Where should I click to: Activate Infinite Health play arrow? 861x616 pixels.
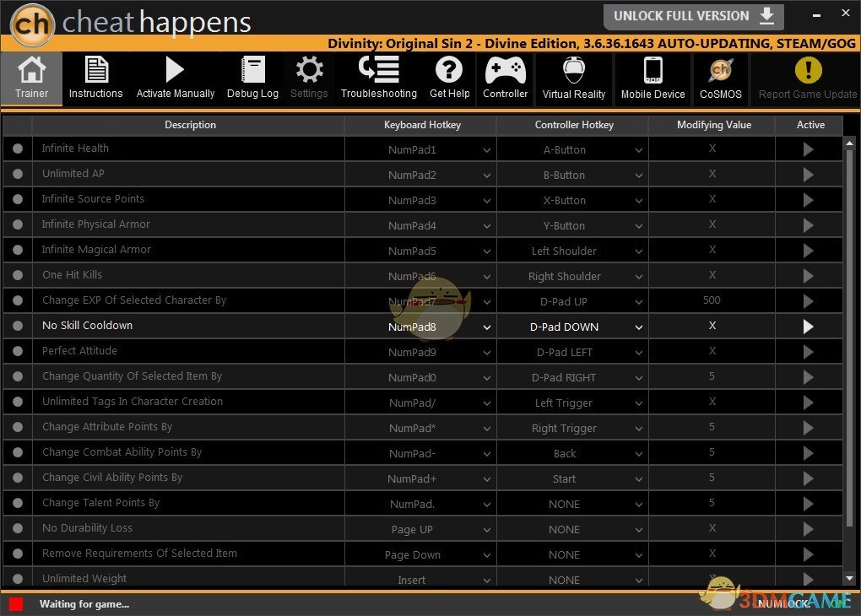coord(808,149)
